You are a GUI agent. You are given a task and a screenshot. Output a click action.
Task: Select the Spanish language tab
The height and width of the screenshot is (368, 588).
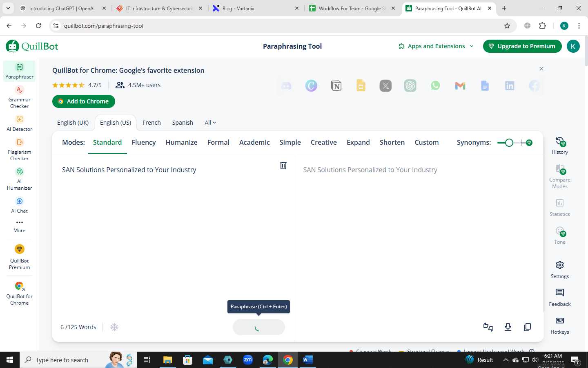coord(183,123)
